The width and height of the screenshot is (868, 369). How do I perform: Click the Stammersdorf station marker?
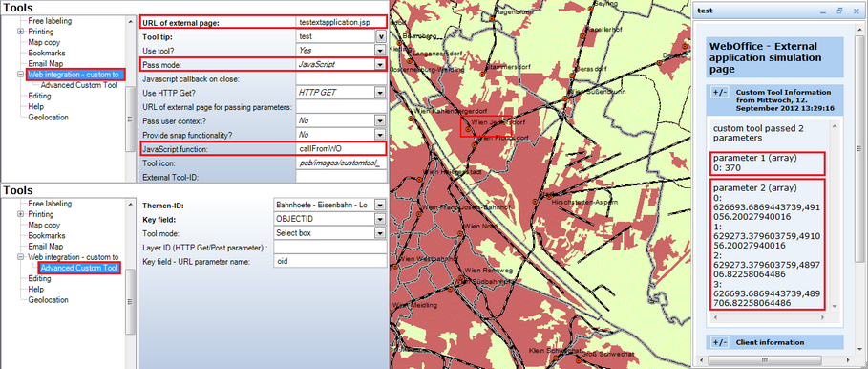[482, 74]
